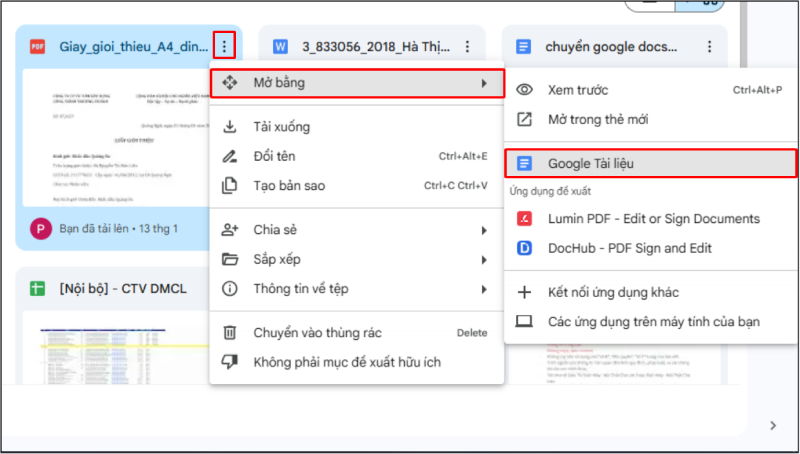The width and height of the screenshot is (800, 454).
Task: Open with Lumin PDF - Edit or Sign Documents
Action: click(652, 218)
